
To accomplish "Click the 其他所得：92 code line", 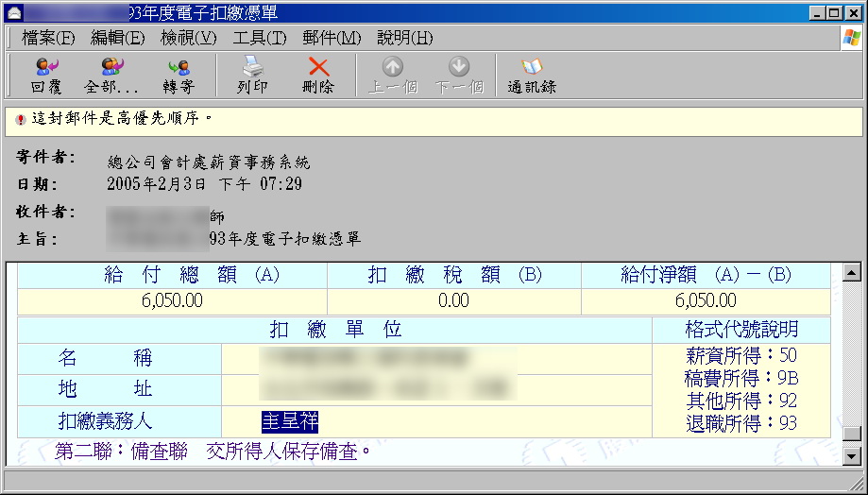I will point(741,401).
